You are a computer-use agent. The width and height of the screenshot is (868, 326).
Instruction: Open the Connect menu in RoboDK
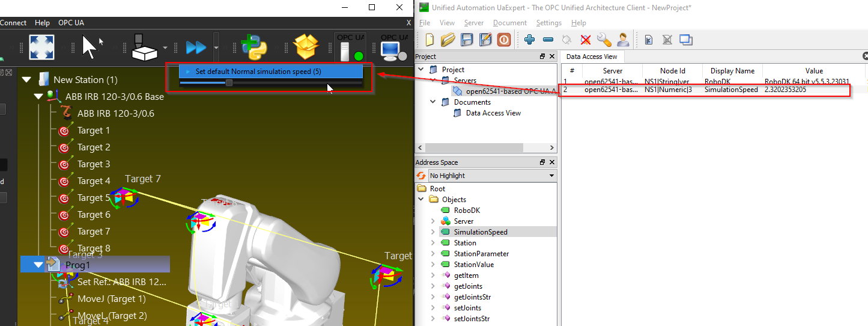tap(13, 23)
